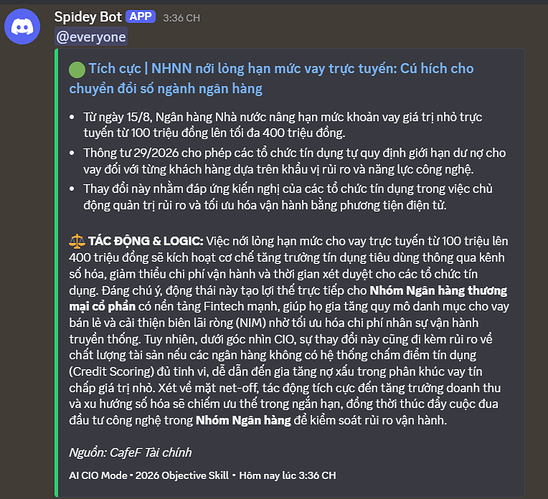Click the Nguồn: CafeF Tài chính source line
The image size is (548, 499).
tap(130, 453)
